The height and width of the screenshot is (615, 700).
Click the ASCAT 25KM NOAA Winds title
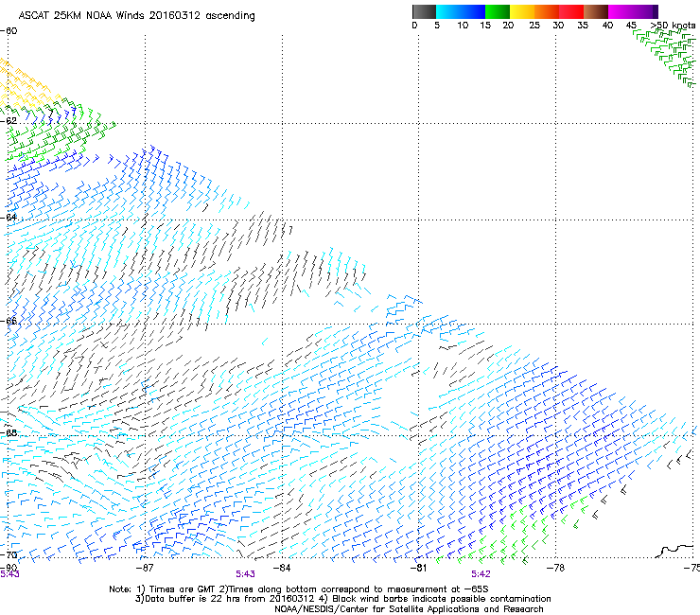(x=136, y=16)
